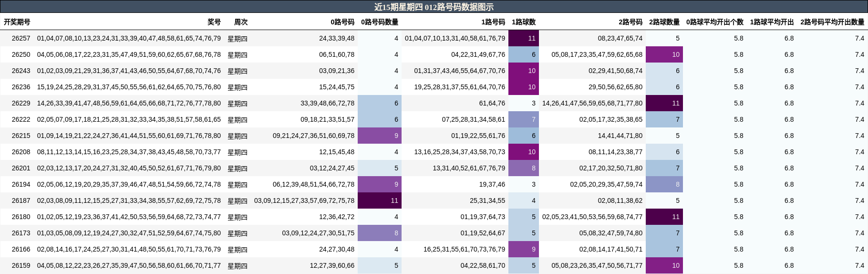Select 2路号码 cell 02,08,11,38,62
Viewport: 868px width, 274px height.
point(620,200)
